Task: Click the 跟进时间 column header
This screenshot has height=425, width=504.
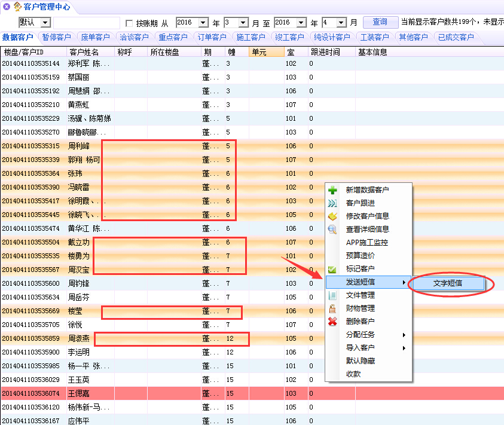Action: (326, 52)
